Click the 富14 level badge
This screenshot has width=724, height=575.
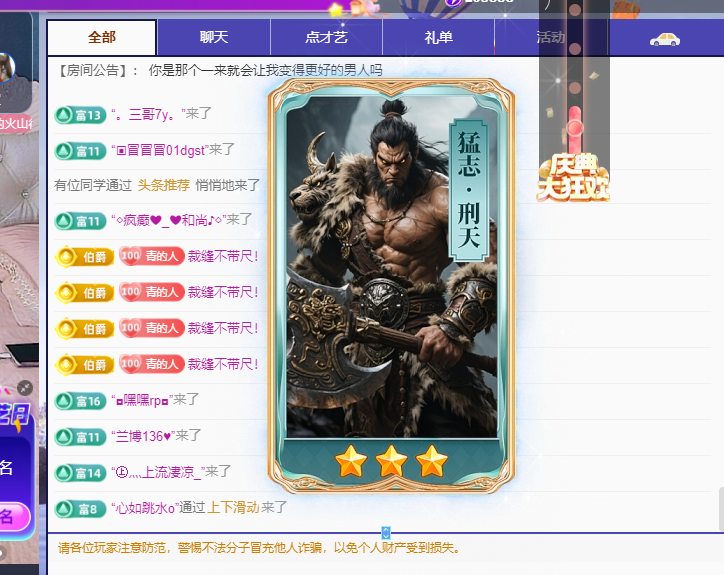point(80,473)
